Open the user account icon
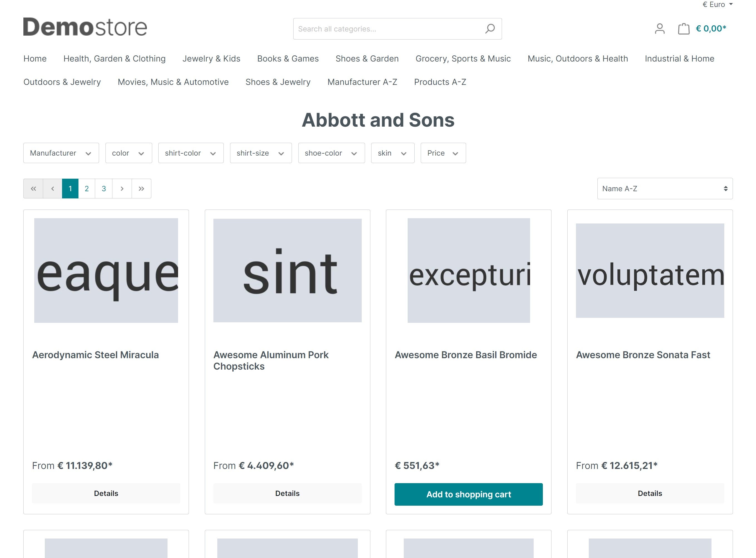 point(659,29)
